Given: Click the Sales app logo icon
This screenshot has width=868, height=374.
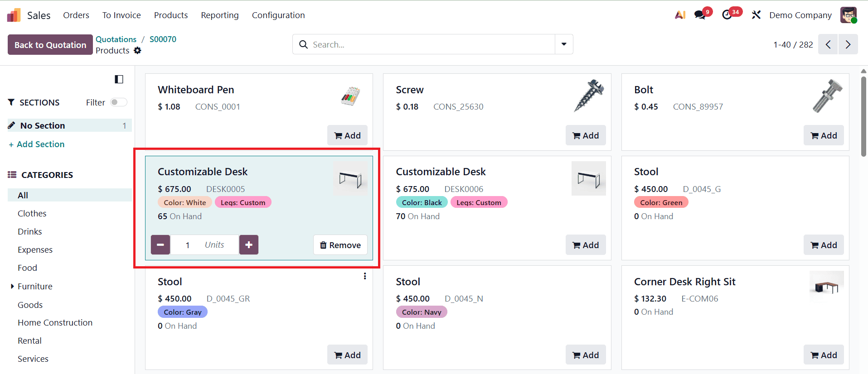Looking at the screenshot, I should 14,14.
